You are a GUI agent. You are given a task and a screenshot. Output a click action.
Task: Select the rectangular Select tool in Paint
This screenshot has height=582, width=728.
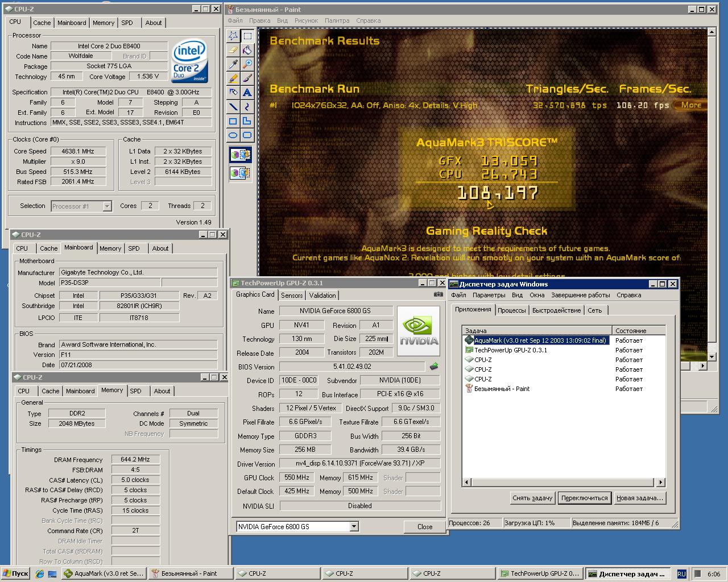click(247, 36)
